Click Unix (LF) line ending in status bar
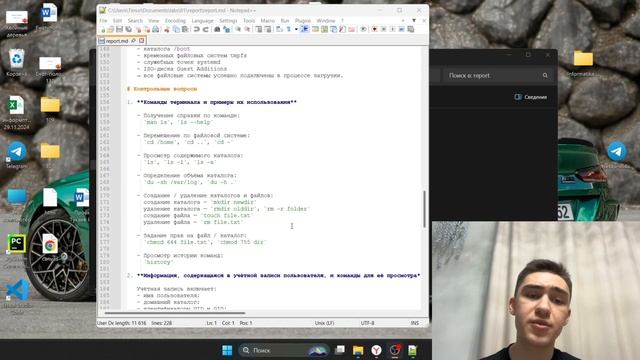Screen dimensions: 640x360 324,323
